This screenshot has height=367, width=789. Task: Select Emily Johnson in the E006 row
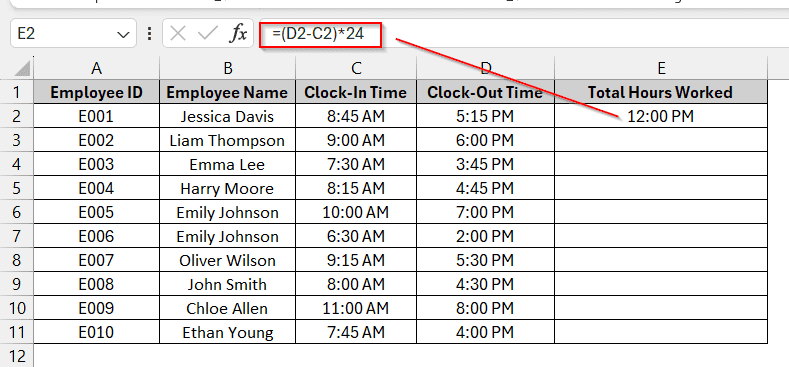[x=227, y=236]
